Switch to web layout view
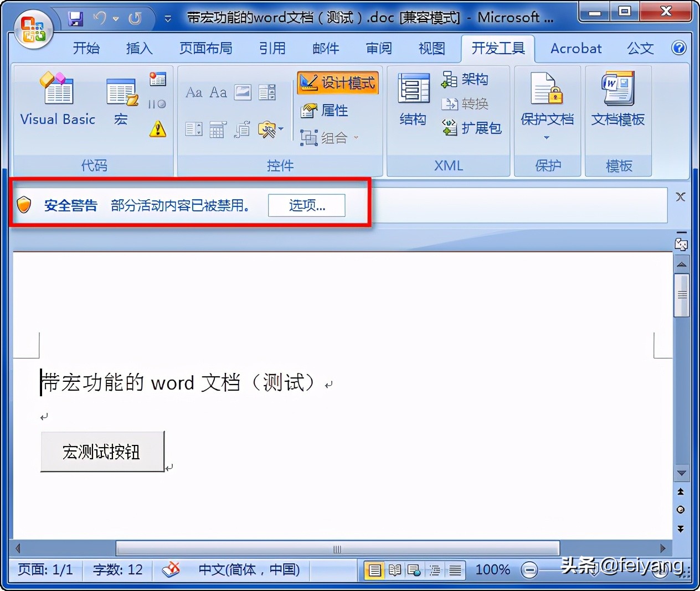This screenshot has height=591, width=700. tap(414, 570)
